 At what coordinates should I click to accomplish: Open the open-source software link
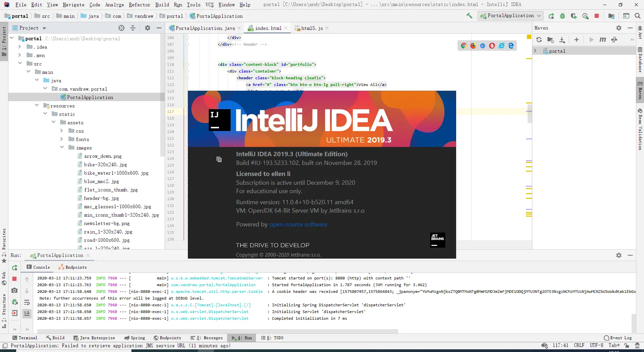[298, 224]
